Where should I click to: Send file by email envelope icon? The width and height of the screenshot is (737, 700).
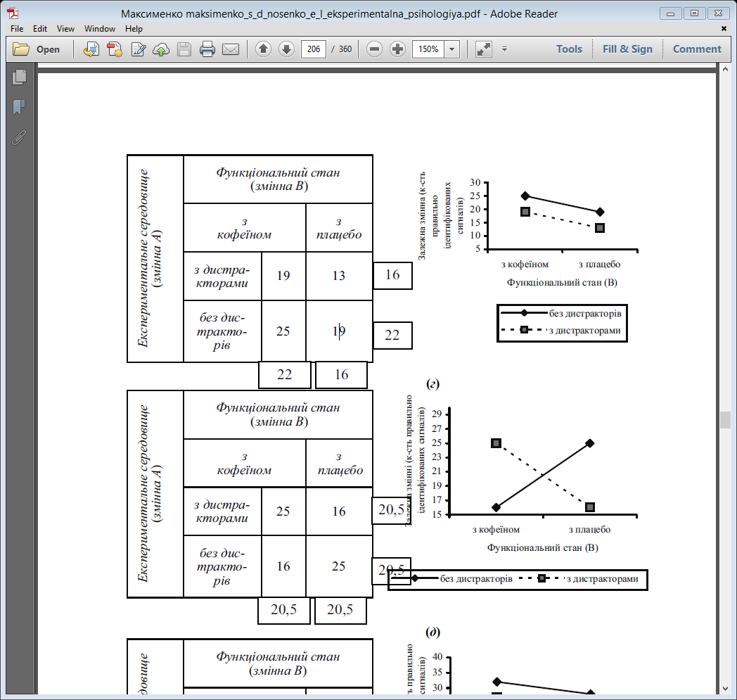pyautogui.click(x=231, y=49)
